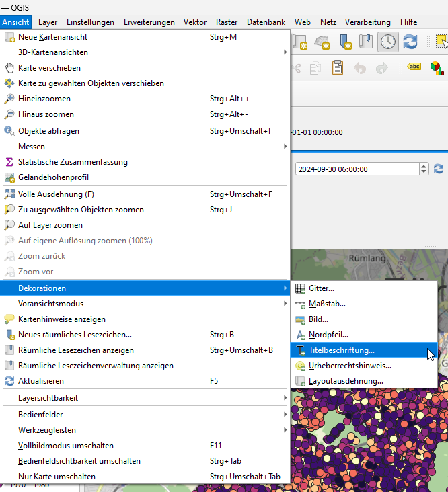Toggle Kartenhinweise anzeigen in the menu
Viewport: 448px width, 492px height.
pos(61,319)
